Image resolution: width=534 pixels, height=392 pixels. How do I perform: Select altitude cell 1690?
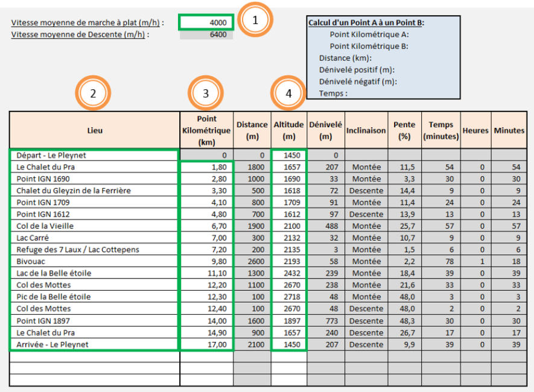(x=289, y=179)
